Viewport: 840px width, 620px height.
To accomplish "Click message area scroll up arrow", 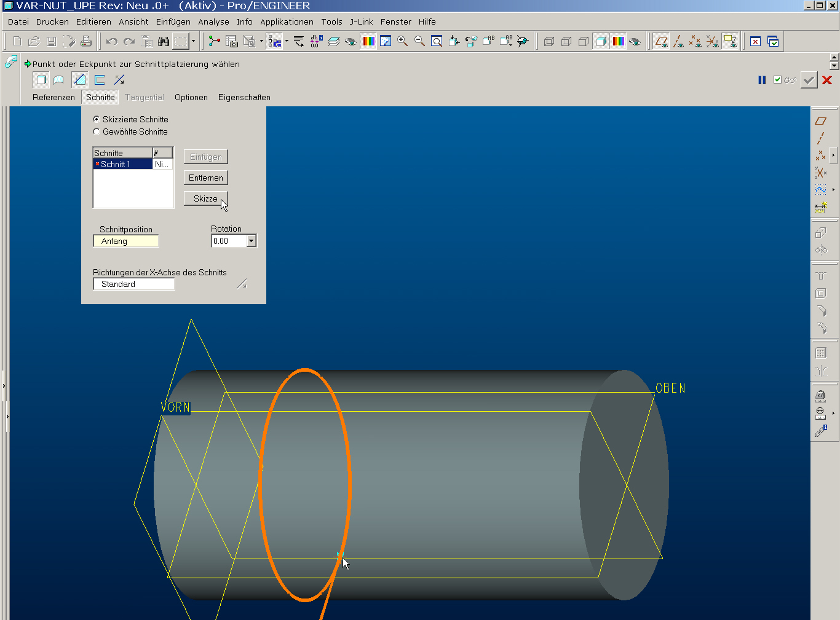I will pos(834,58).
